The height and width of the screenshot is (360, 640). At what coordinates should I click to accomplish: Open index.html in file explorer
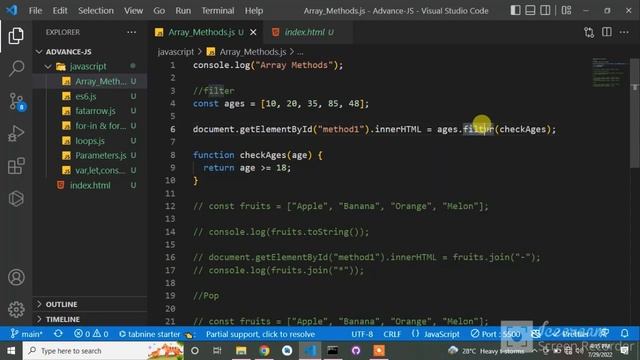click(x=90, y=185)
